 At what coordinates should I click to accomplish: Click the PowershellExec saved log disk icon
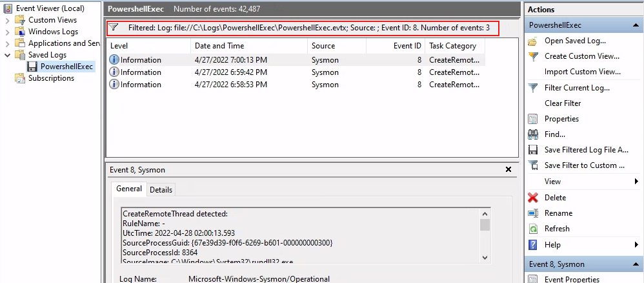tap(32, 67)
